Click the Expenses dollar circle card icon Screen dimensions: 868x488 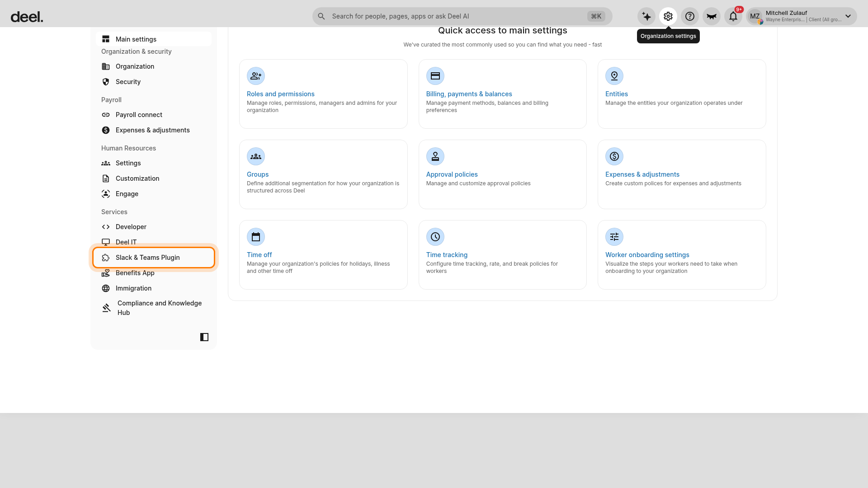(x=614, y=156)
